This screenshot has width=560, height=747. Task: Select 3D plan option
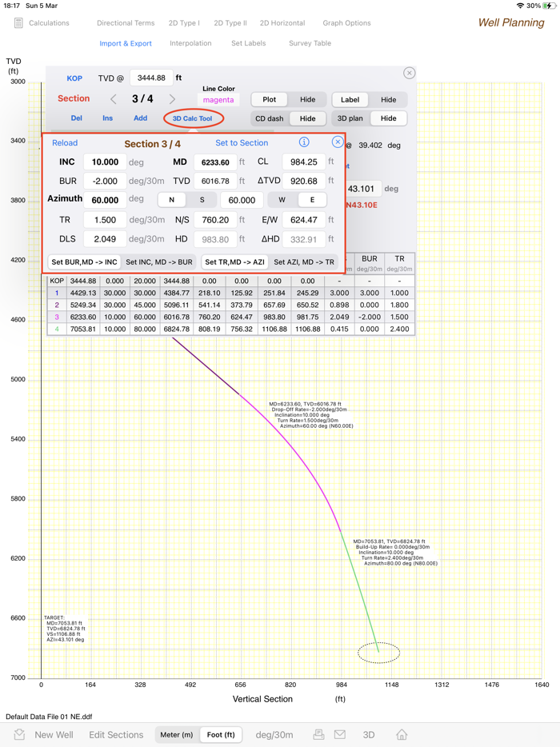click(350, 118)
